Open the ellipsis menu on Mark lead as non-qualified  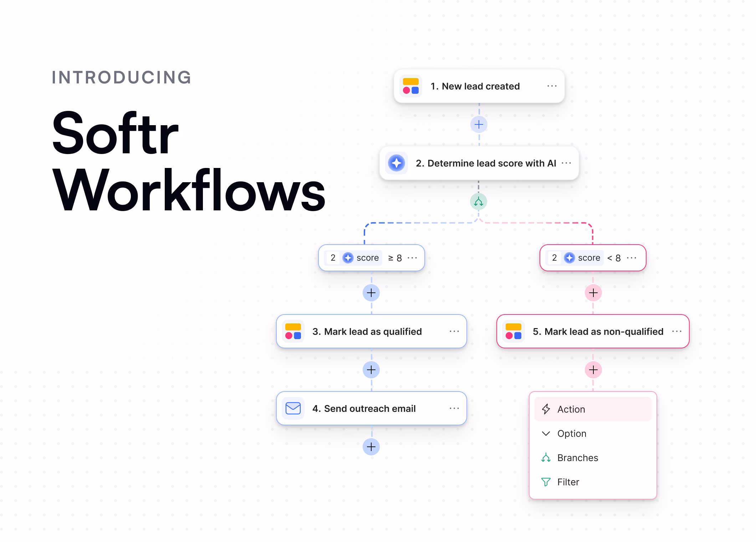tap(676, 331)
